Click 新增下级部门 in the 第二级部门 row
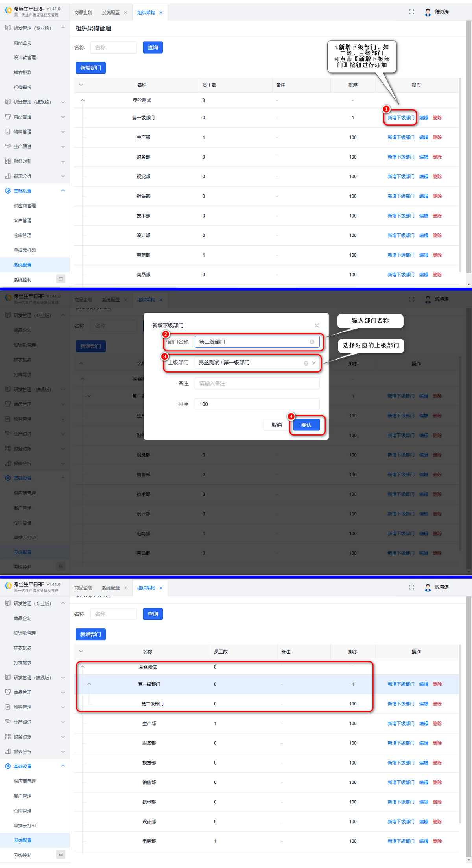472x868 pixels. 400,704
